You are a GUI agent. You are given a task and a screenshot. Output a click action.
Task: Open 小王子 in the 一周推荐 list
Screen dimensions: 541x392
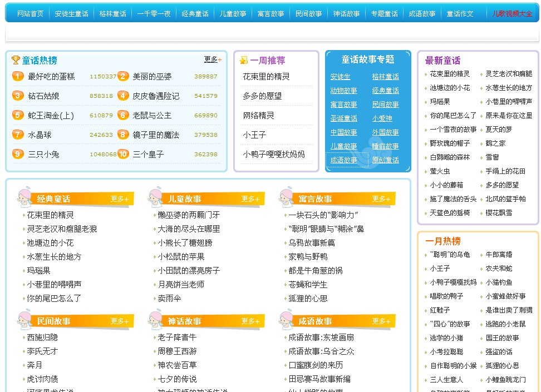tap(254, 135)
